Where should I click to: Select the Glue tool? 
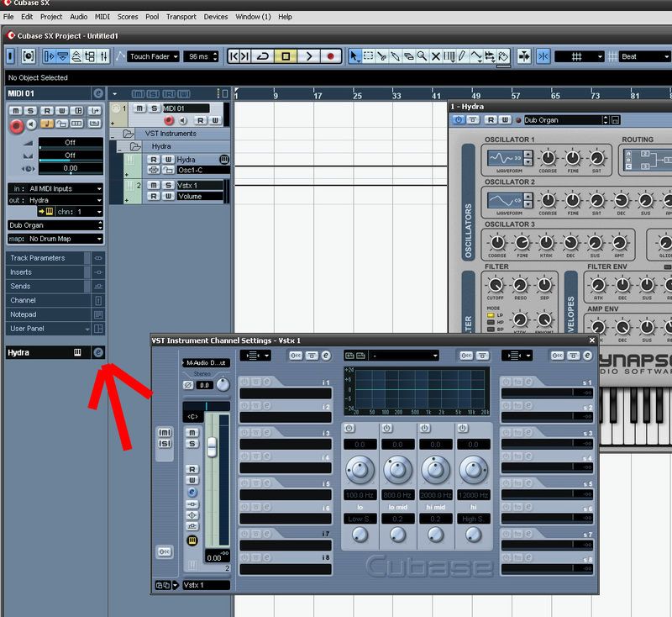(x=395, y=56)
